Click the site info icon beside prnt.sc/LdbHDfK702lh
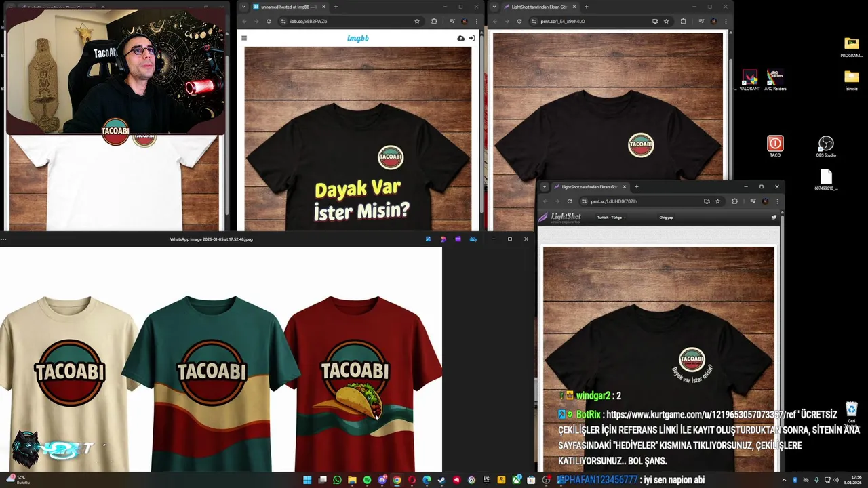The width and height of the screenshot is (868, 488). point(584,201)
